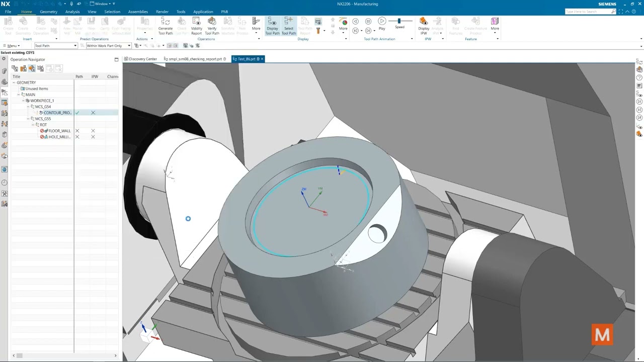Switch to Geometry ribbon tab
Image resolution: width=644 pixels, height=362 pixels.
48,12
